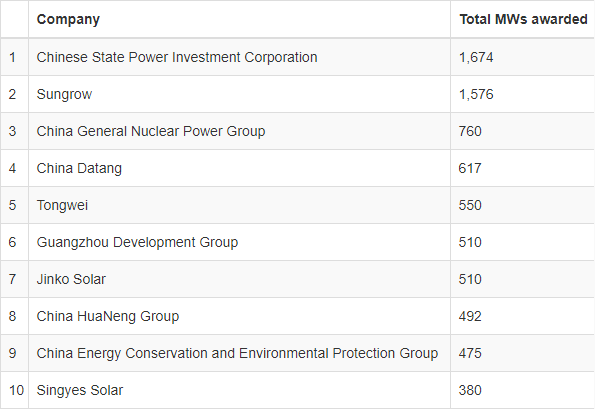The height and width of the screenshot is (409, 595).
Task: Select Chinese State Power Investment Corporation cell
Action: coord(239,57)
